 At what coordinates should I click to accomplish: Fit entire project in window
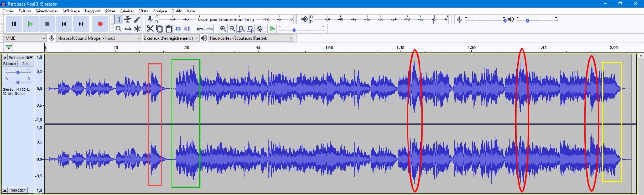(x=250, y=29)
